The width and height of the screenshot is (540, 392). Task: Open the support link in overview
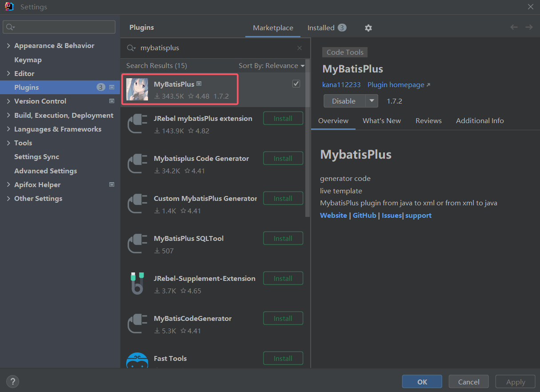[x=418, y=215]
